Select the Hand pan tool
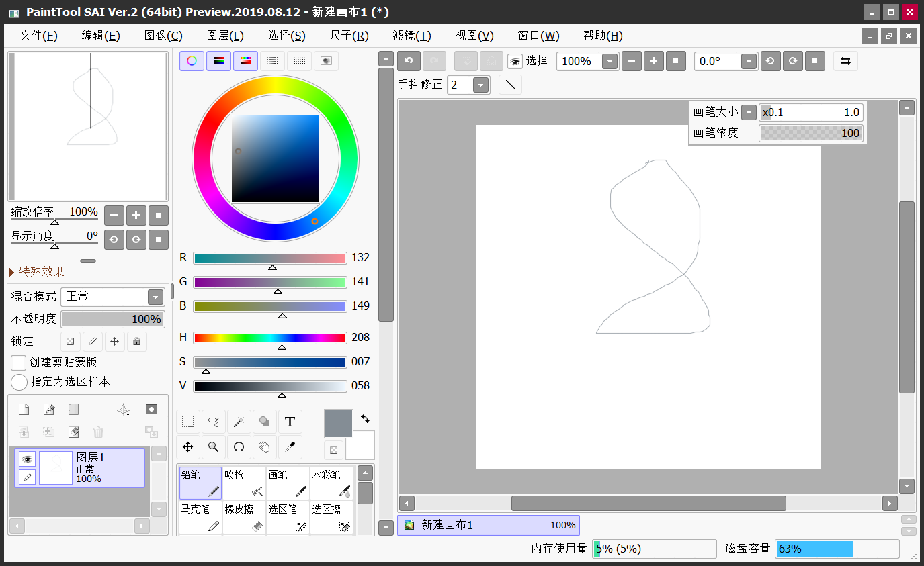 [264, 446]
